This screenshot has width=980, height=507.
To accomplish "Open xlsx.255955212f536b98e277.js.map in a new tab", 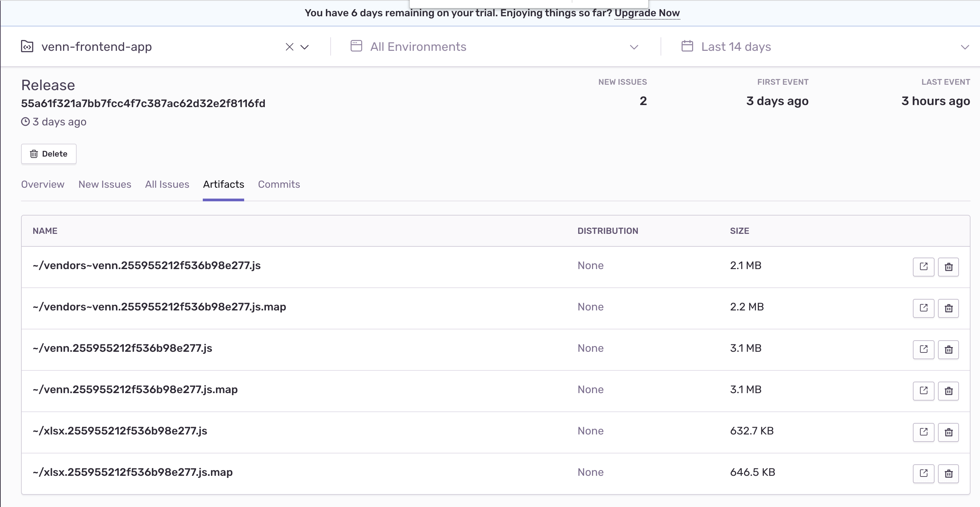I will pyautogui.click(x=923, y=473).
